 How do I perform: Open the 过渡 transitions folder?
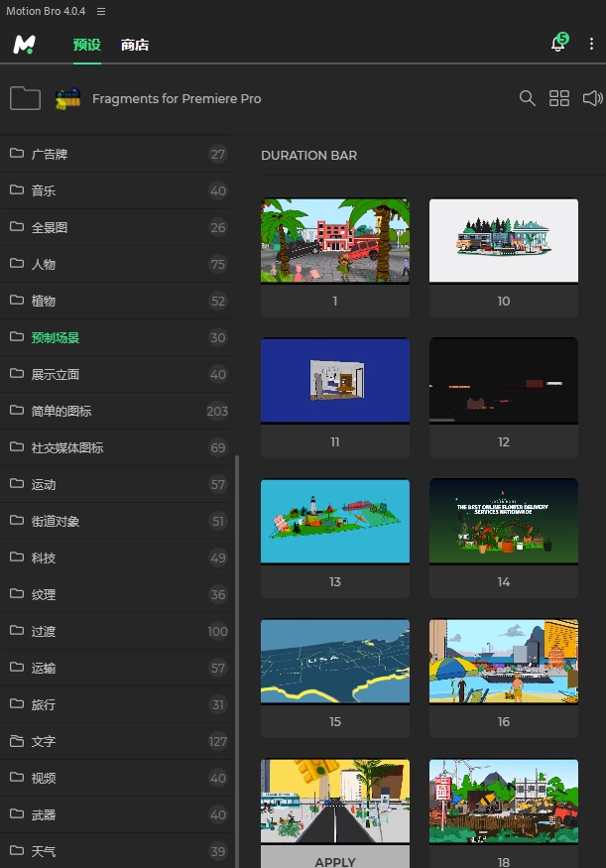[44, 631]
